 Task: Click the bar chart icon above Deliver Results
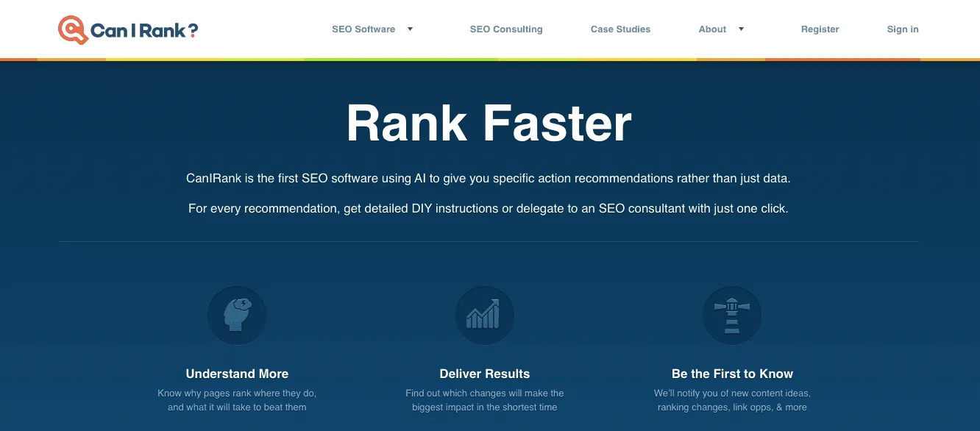(x=485, y=315)
